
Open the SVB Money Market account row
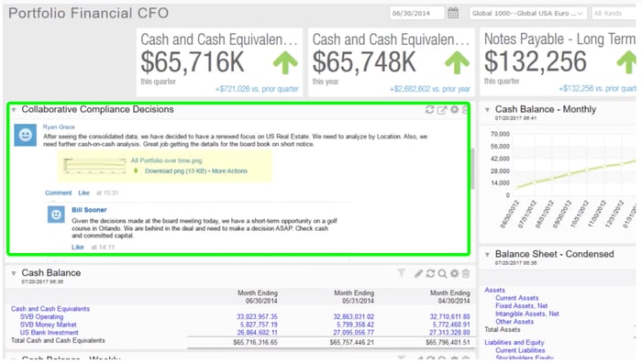point(49,325)
